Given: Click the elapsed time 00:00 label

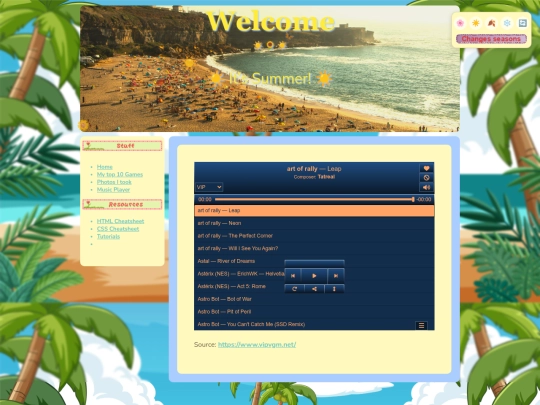Looking at the screenshot, I should tap(205, 199).
